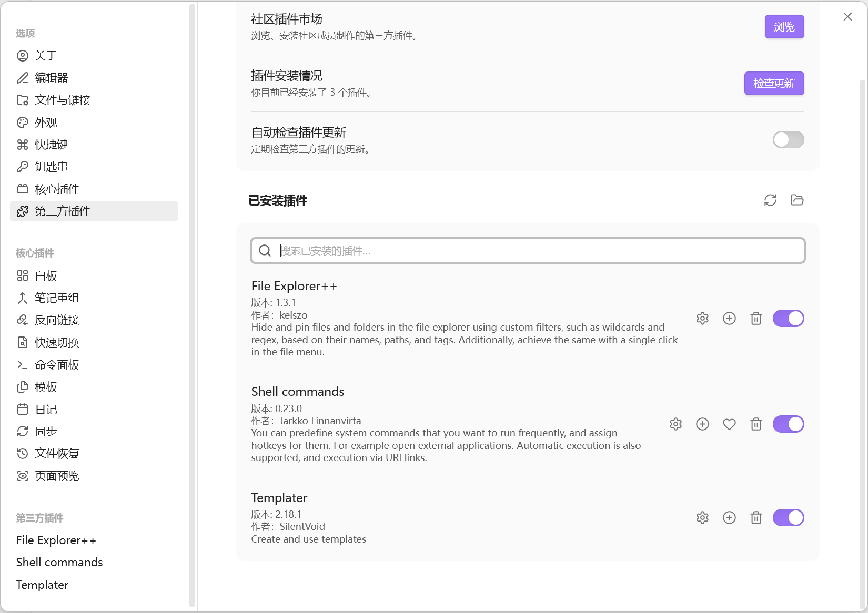Open the 编辑器 settings tab
This screenshot has width=868, height=613.
[x=52, y=78]
